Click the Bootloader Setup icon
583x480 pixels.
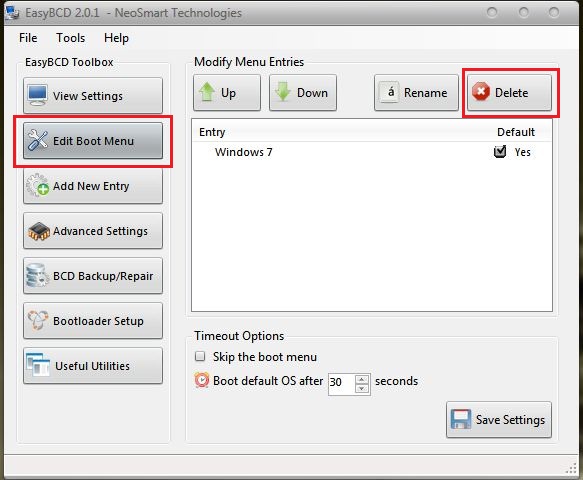38,320
